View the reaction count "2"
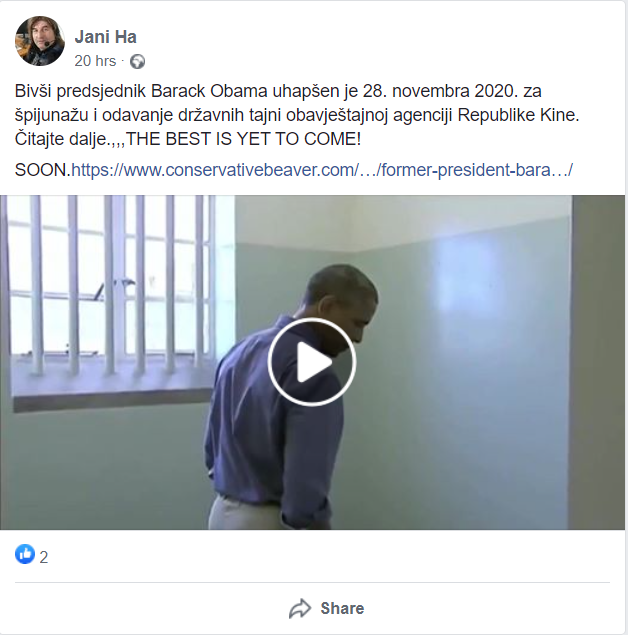This screenshot has width=628, height=635. coord(44,557)
